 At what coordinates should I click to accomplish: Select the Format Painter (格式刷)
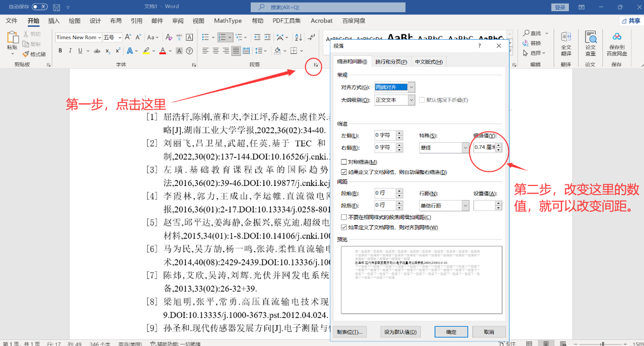[x=34, y=54]
